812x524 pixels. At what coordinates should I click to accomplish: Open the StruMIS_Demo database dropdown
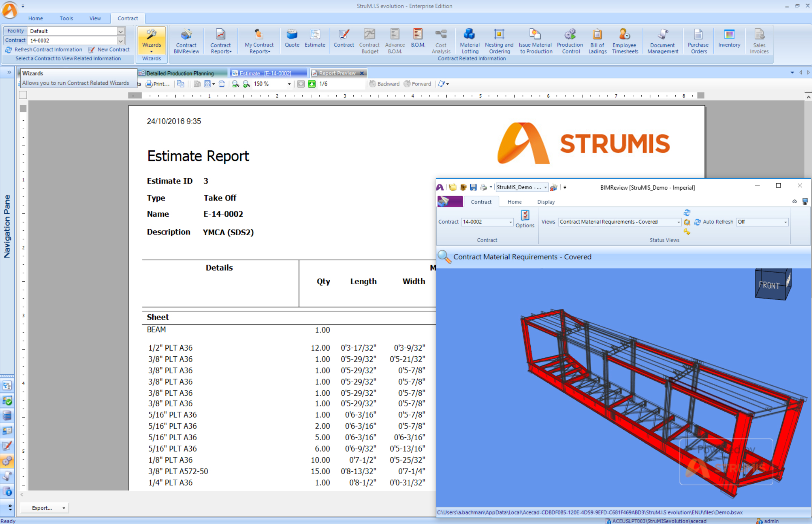pyautogui.click(x=545, y=187)
